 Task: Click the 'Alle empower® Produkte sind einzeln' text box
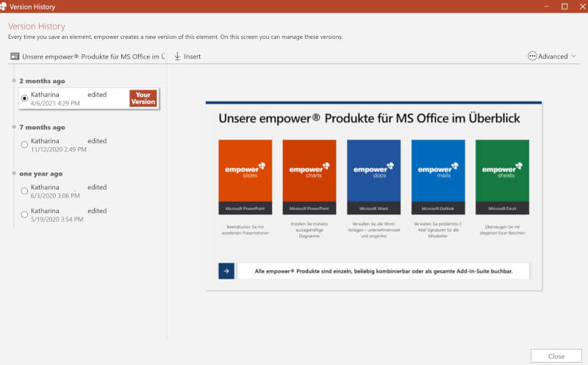point(383,271)
